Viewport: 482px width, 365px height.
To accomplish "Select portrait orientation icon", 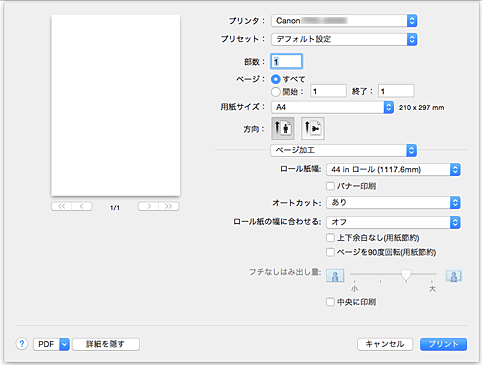I will (283, 128).
